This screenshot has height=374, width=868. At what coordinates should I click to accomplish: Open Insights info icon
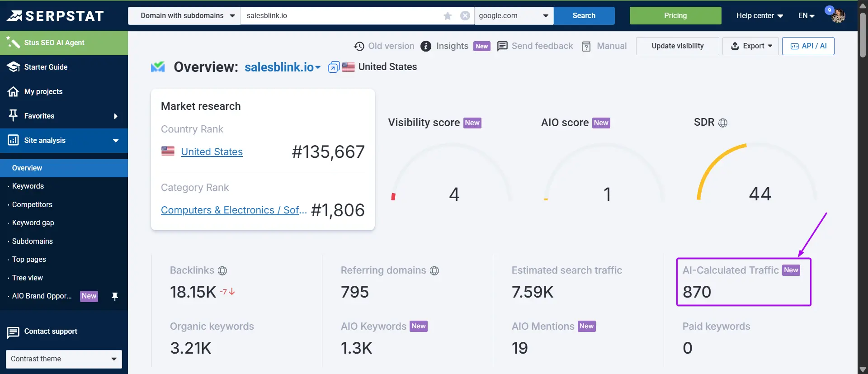[x=426, y=46]
